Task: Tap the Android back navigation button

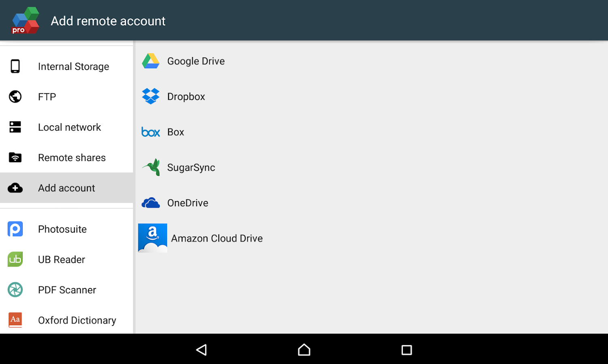Action: click(201, 349)
